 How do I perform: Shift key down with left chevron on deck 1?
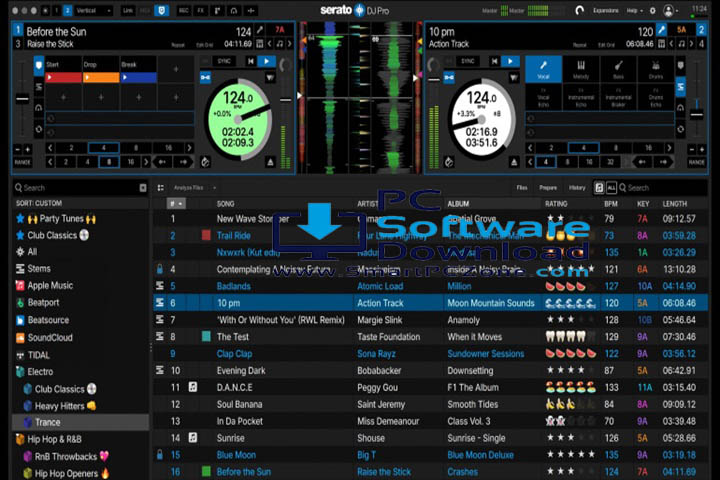tap(270, 44)
